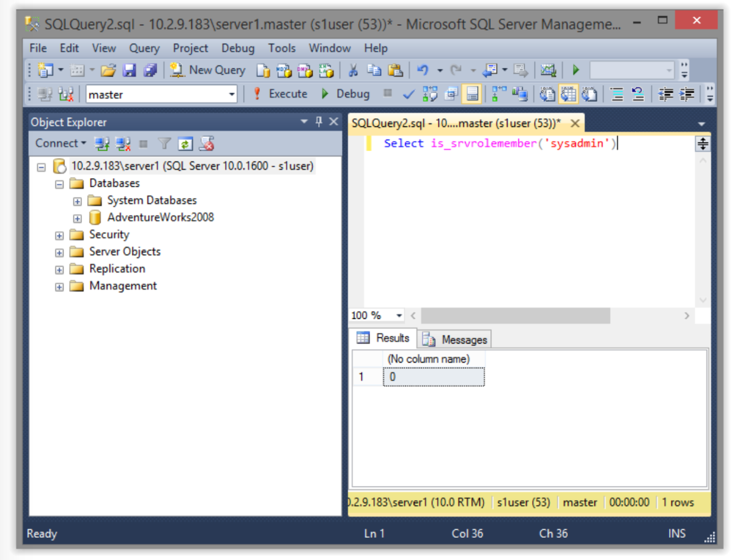This screenshot has height=560, width=740.
Task: Close the SQLQuery2.sql document tab
Action: [x=575, y=123]
